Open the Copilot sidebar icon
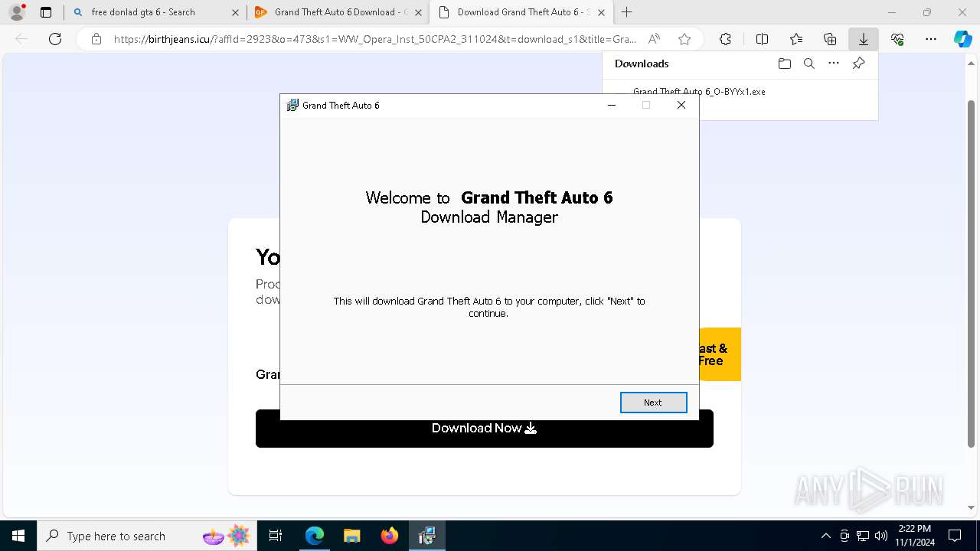Viewport: 980px width, 551px height. [x=963, y=39]
